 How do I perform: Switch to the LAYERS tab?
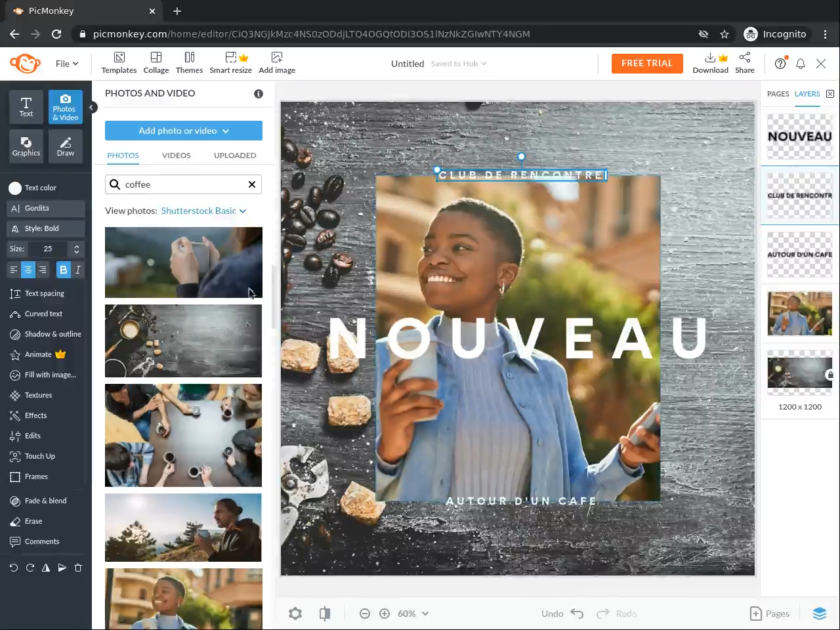tap(807, 94)
